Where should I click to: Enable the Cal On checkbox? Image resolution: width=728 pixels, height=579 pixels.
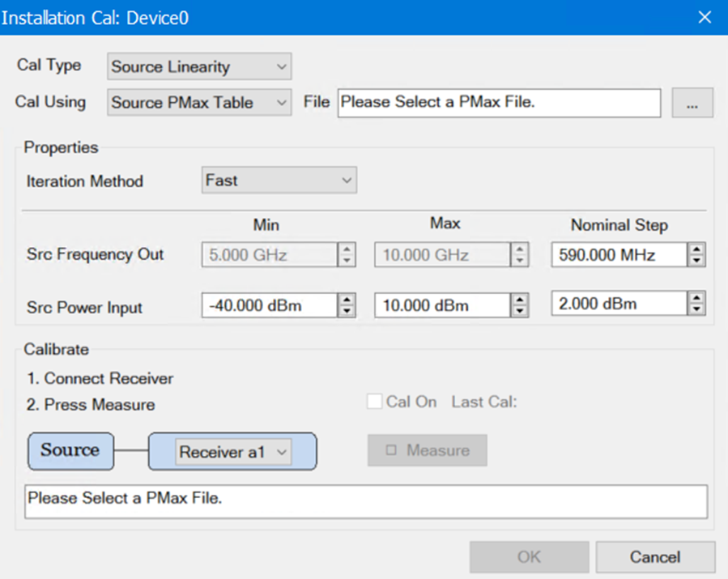(x=375, y=402)
